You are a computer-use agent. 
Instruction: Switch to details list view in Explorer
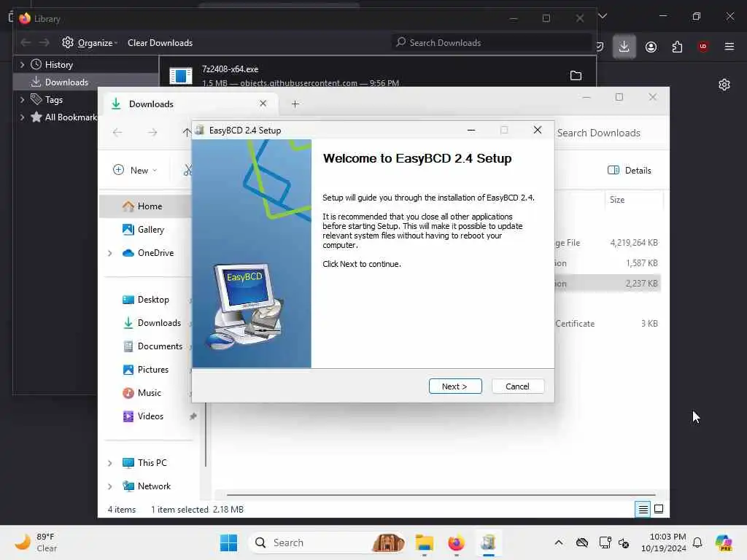(643, 510)
